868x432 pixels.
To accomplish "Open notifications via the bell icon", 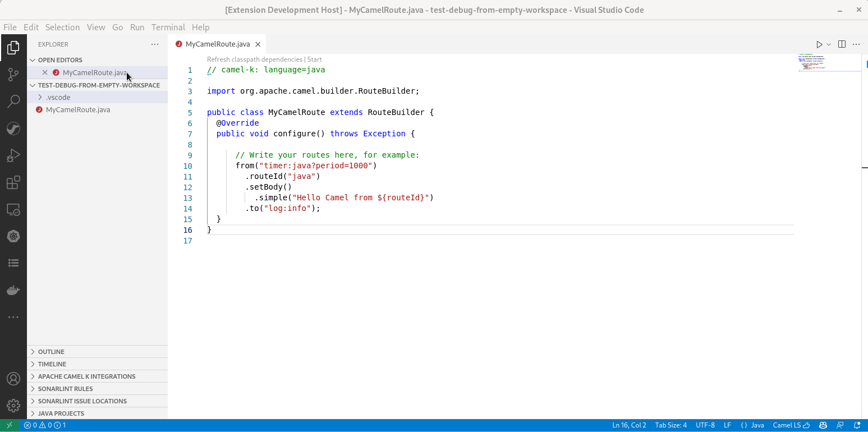I will [857, 425].
